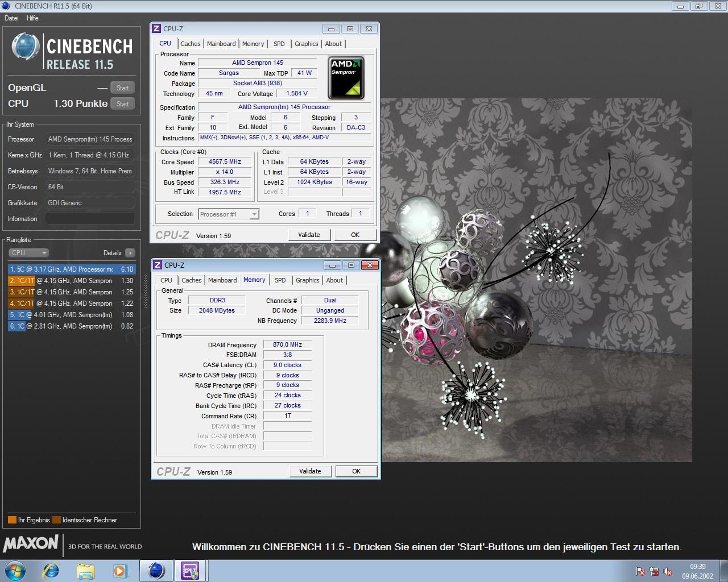This screenshot has width=728, height=582.
Task: Click Validate in the lower CPU-Z window
Action: tap(310, 471)
